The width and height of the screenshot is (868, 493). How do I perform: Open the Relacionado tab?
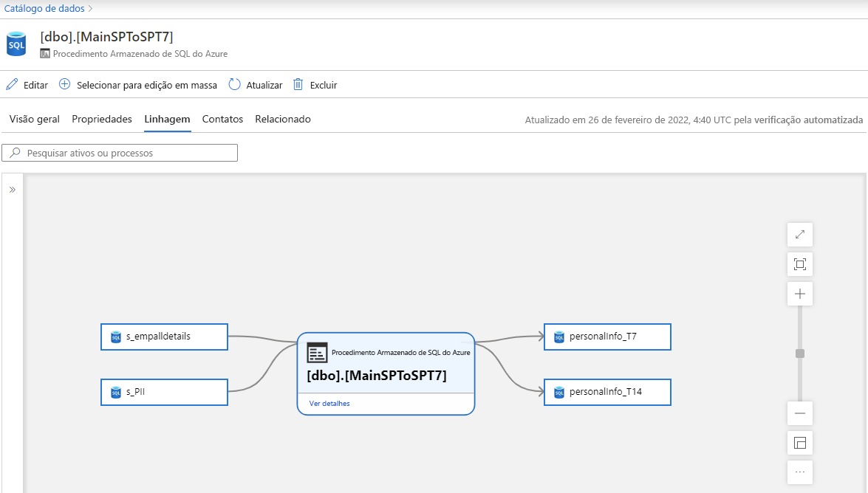(x=283, y=119)
